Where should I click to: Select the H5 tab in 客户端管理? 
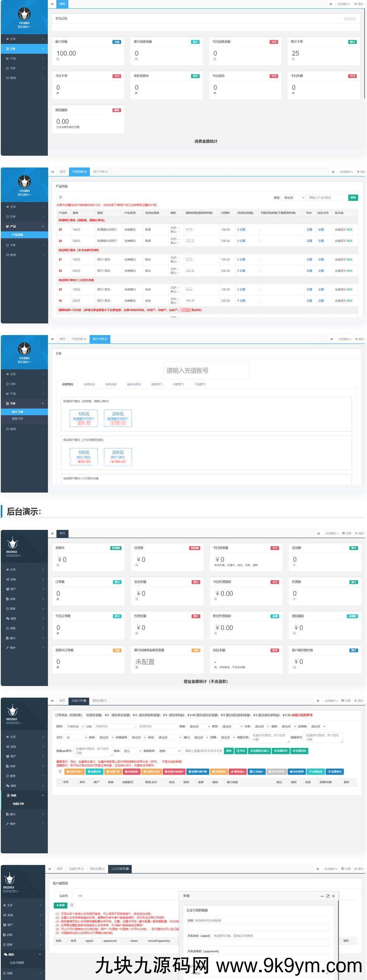(80, 896)
